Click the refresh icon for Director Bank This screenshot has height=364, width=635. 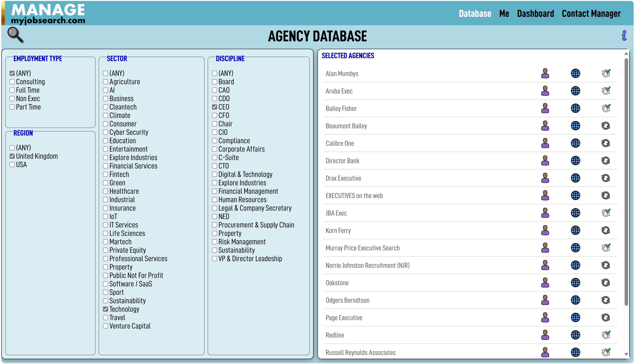605,161
